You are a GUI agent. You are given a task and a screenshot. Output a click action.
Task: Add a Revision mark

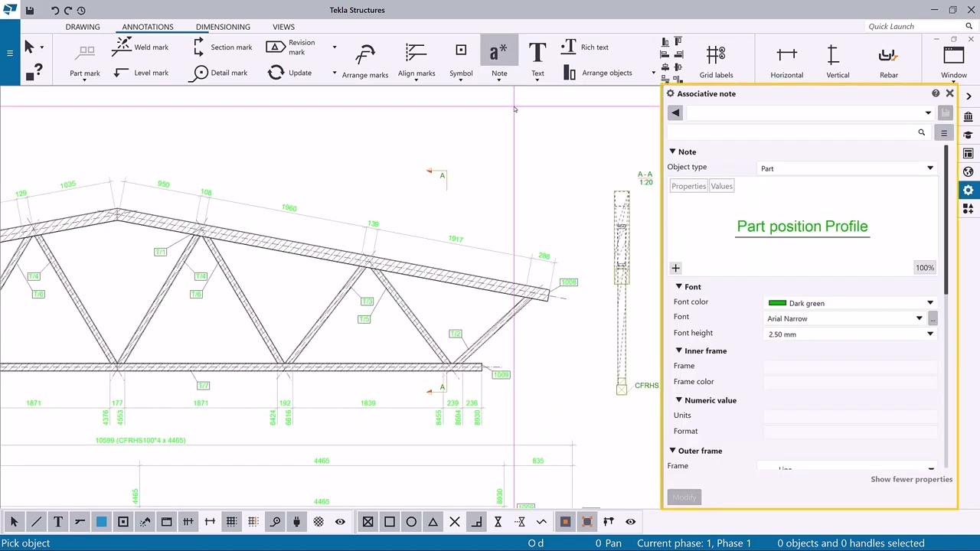[291, 47]
